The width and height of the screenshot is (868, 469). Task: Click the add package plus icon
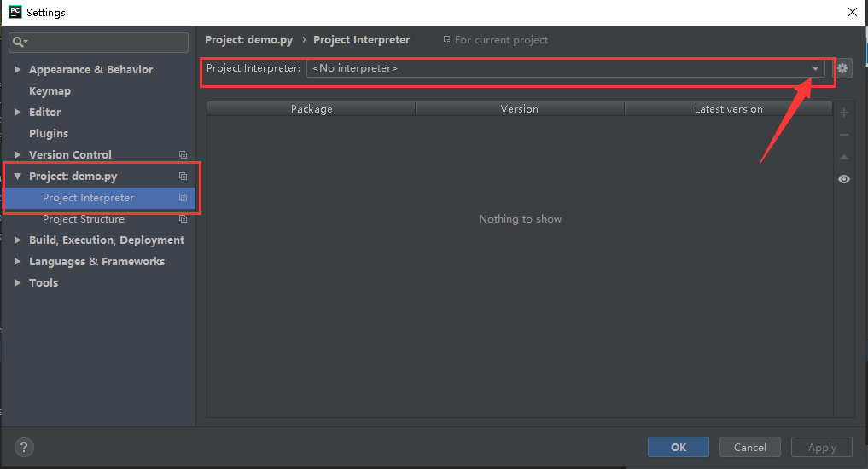click(843, 113)
